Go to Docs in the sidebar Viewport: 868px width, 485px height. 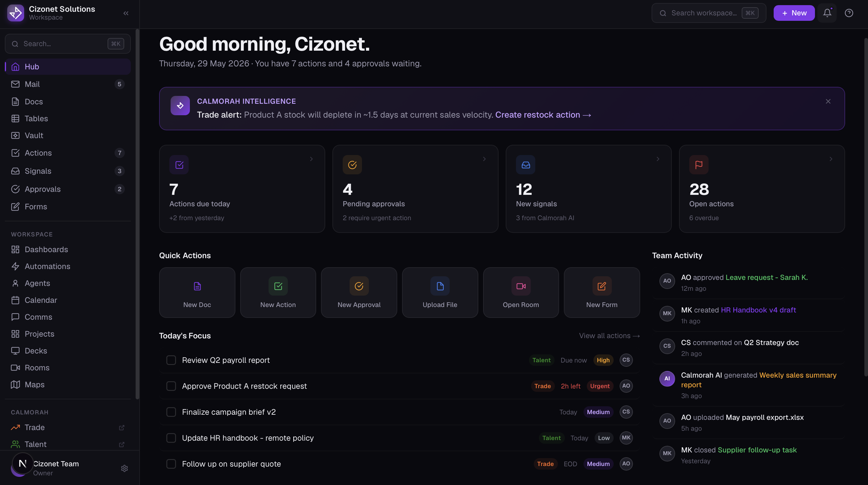click(x=68, y=102)
